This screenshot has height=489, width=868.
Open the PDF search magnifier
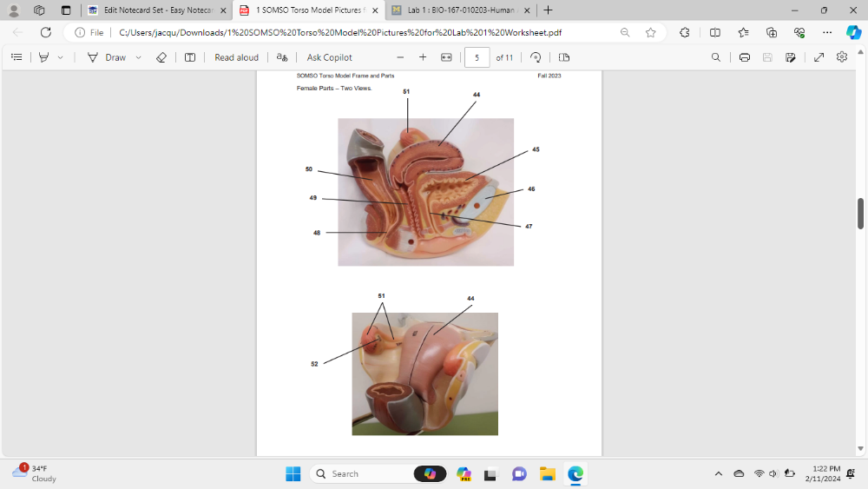point(715,57)
